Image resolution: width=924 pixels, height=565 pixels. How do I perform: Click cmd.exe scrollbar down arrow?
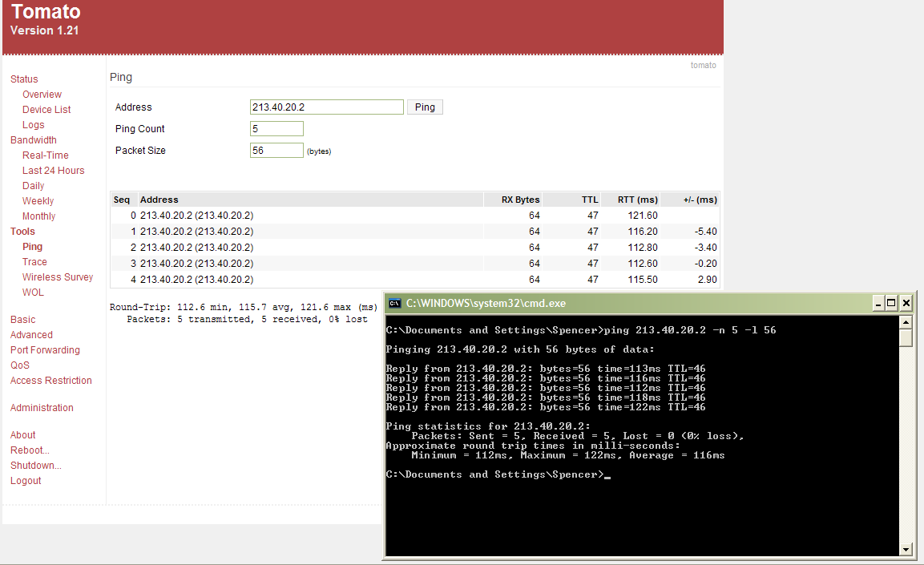tap(906, 549)
